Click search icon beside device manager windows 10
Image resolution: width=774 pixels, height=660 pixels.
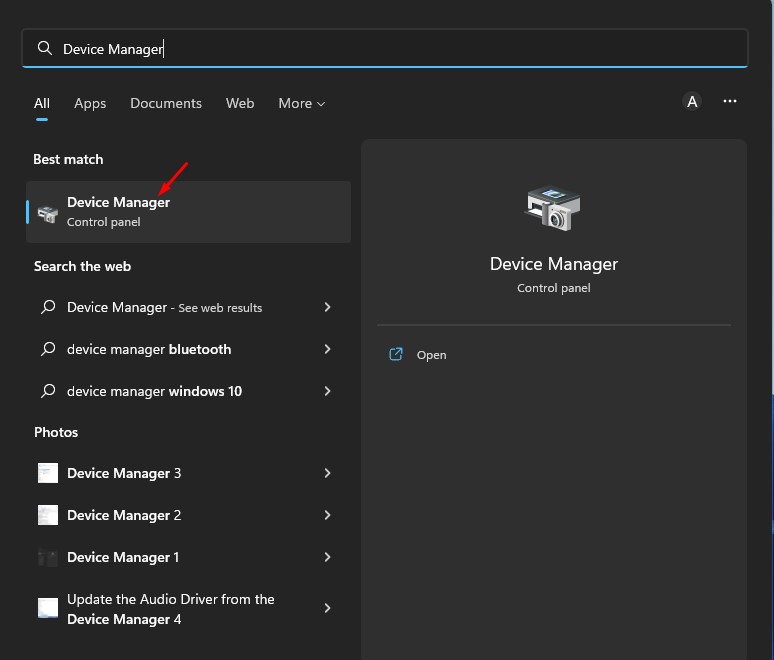coord(48,391)
